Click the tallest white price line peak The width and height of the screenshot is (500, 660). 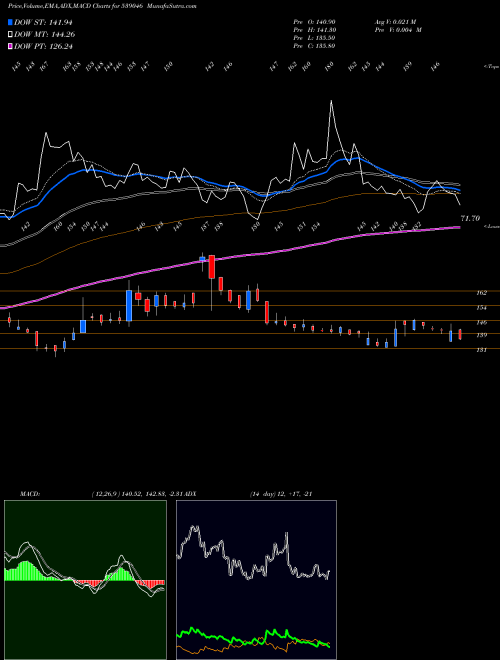pyautogui.click(x=331, y=101)
